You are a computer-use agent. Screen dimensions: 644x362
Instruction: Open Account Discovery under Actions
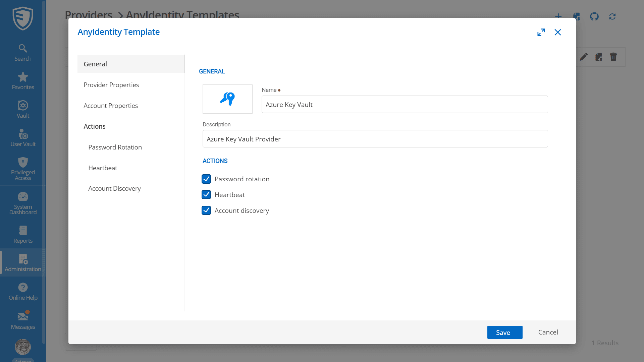coord(114,188)
